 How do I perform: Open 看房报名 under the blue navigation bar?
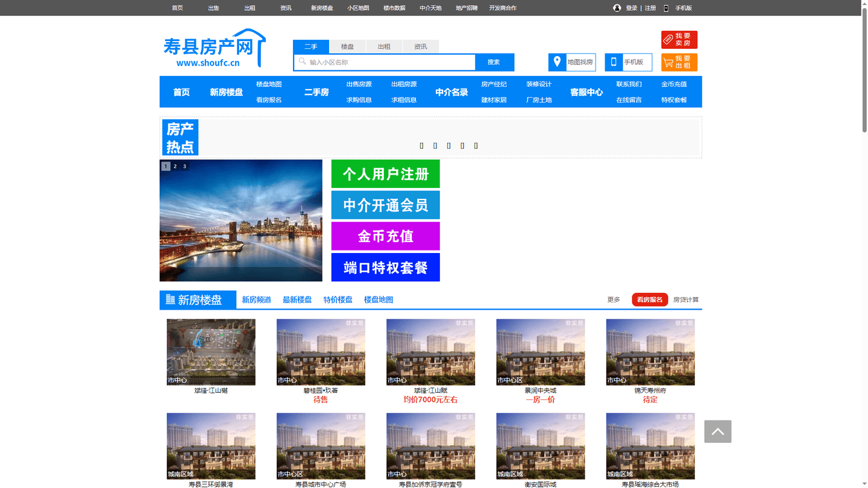tap(269, 100)
